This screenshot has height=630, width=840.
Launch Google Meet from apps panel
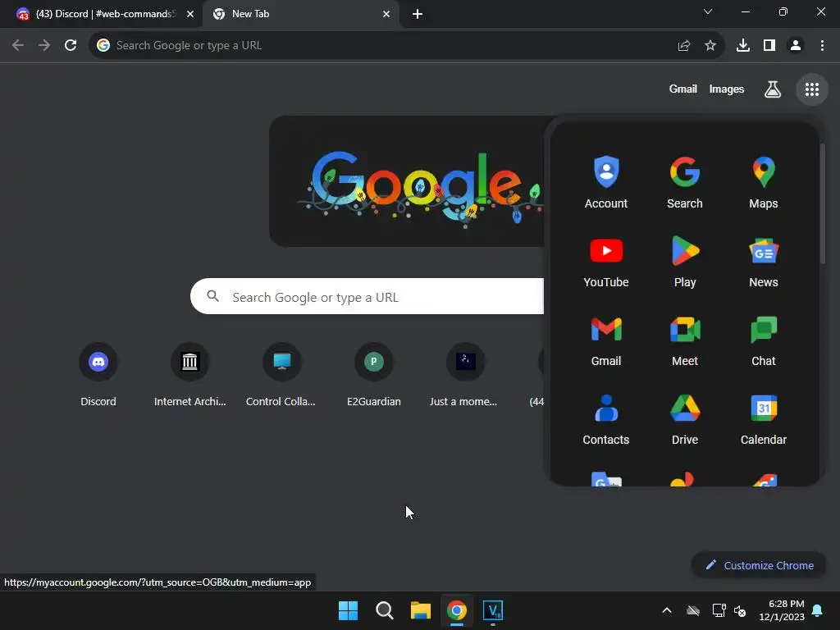(x=685, y=340)
